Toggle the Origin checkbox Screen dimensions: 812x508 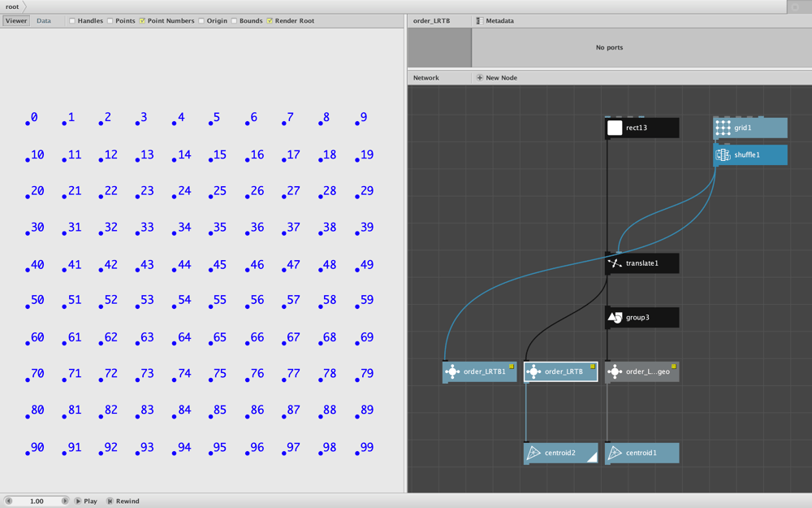[x=201, y=21]
